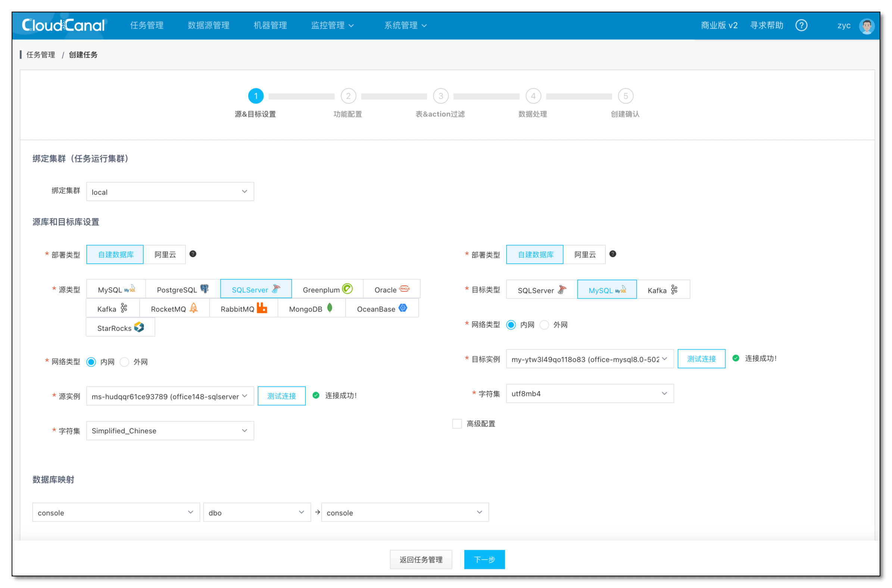Expand the 监控管理 navigation menu
The image size is (892, 588).
click(332, 25)
